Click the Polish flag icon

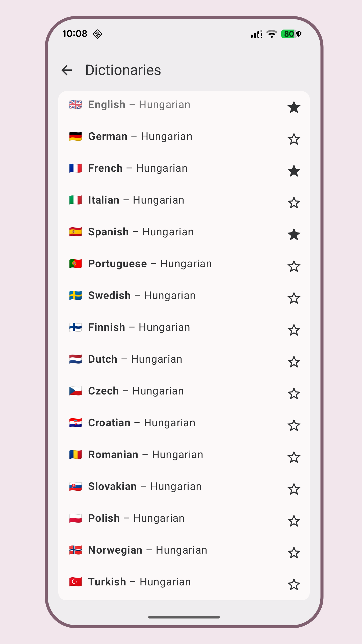tap(75, 518)
